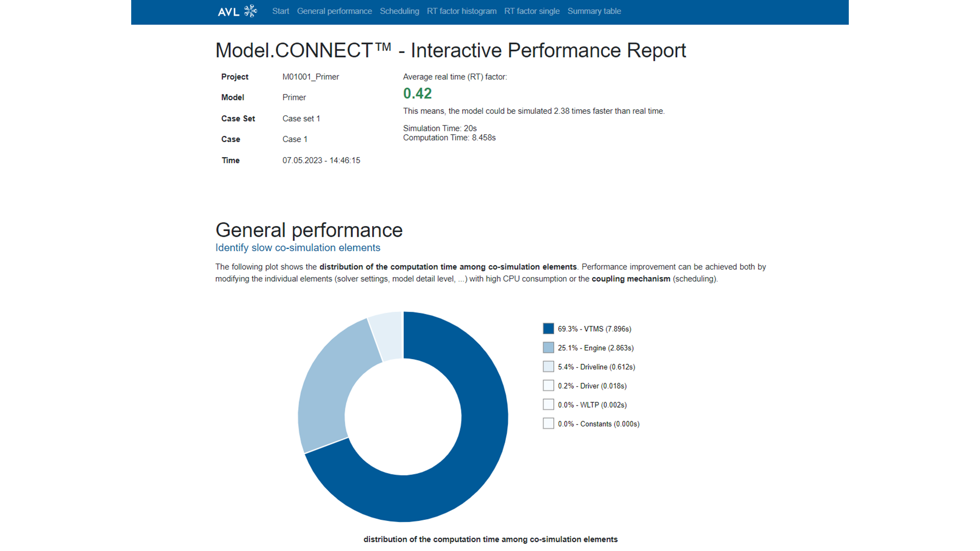Click the Project field label
Screen dimensions: 980x551
pyautogui.click(x=235, y=77)
